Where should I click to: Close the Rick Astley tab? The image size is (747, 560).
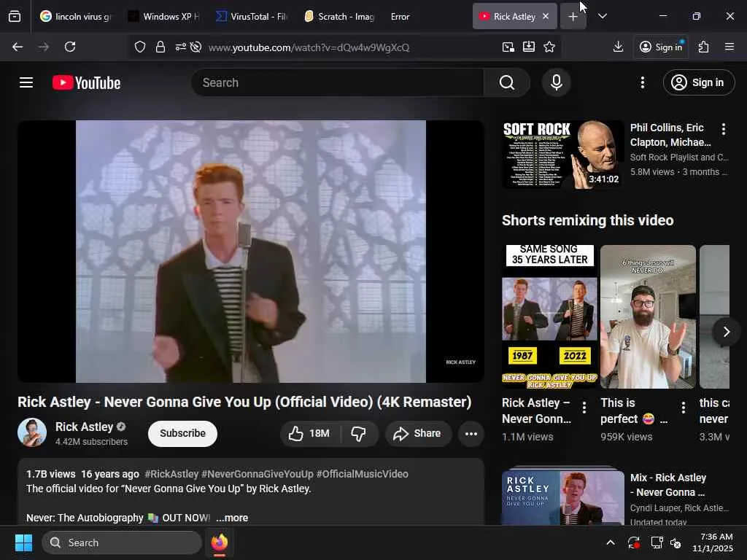(x=546, y=16)
